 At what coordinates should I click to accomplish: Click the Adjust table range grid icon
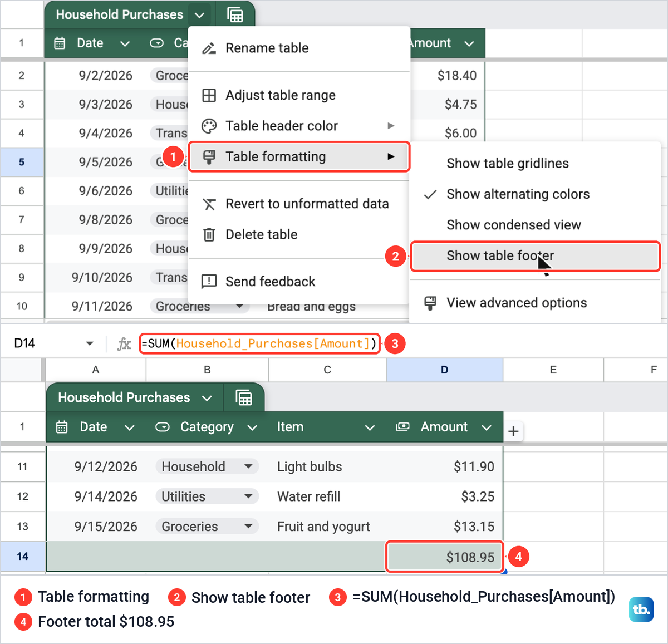pyautogui.click(x=209, y=95)
